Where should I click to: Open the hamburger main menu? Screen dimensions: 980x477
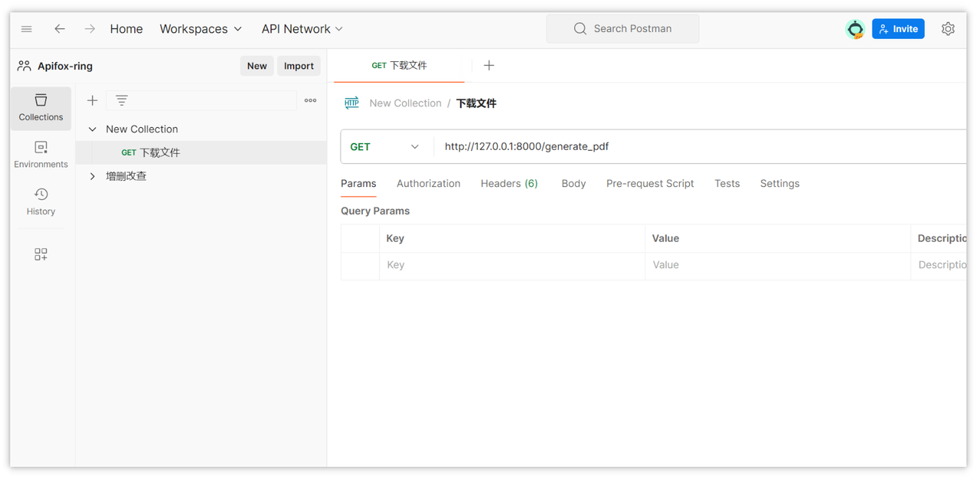click(27, 29)
